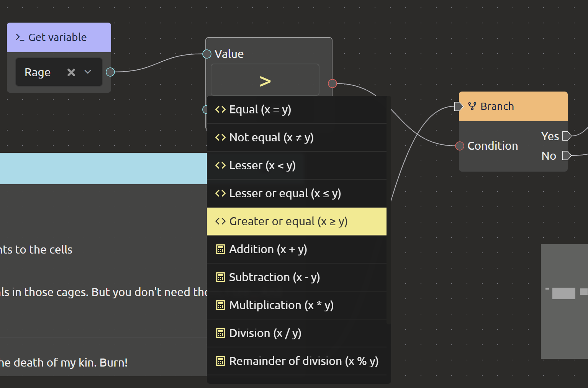Viewport: 588px width, 388px height.
Task: Click the Value input port circle
Action: click(207, 54)
